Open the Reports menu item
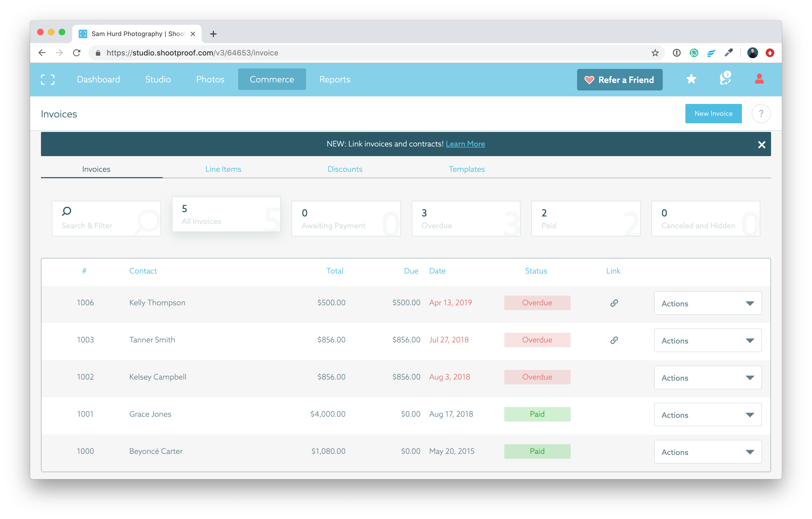Viewport: 812px width, 519px height. (x=335, y=79)
